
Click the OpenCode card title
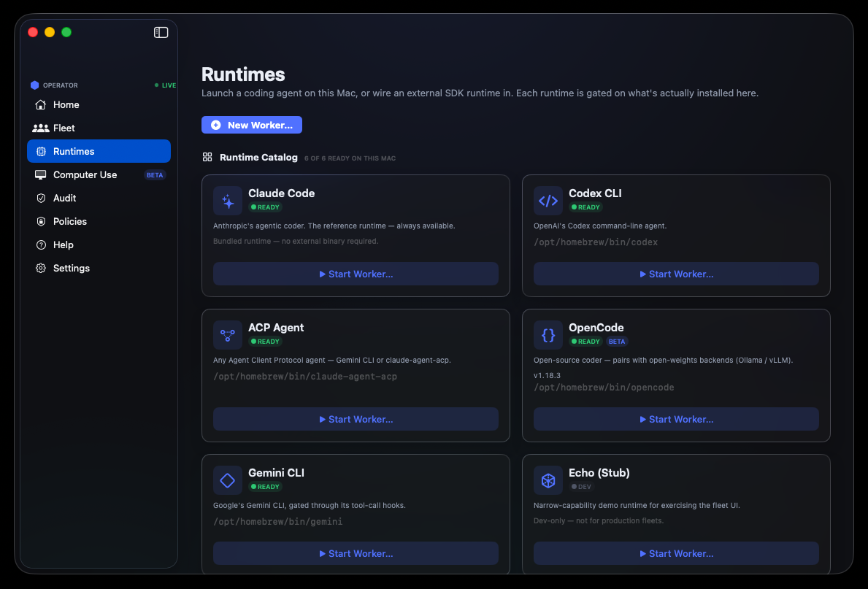pos(596,328)
